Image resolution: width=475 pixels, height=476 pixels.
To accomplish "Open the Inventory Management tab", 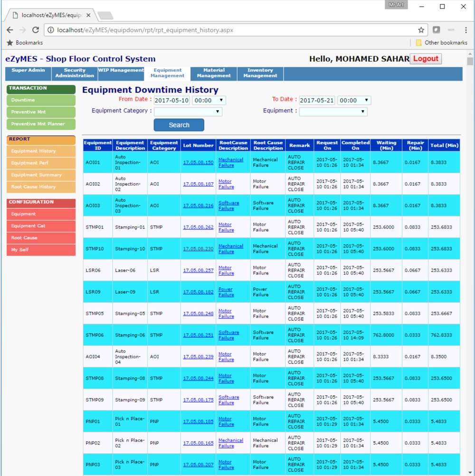I will (260, 73).
